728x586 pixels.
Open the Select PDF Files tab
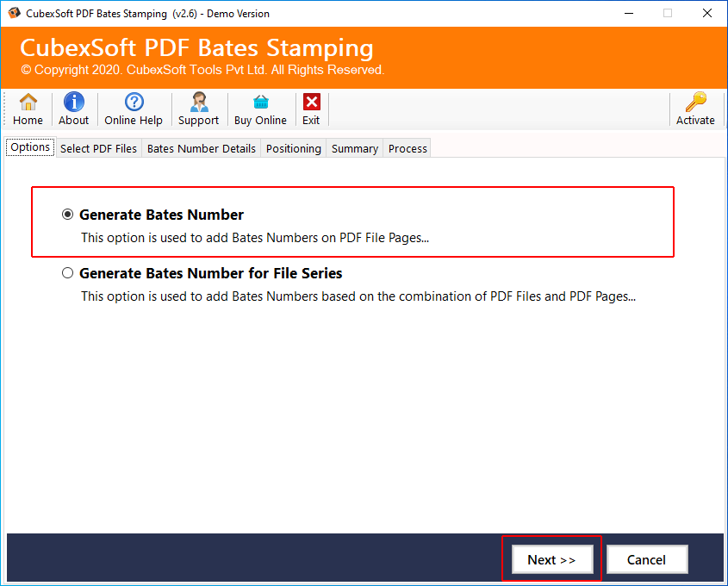pos(98,148)
